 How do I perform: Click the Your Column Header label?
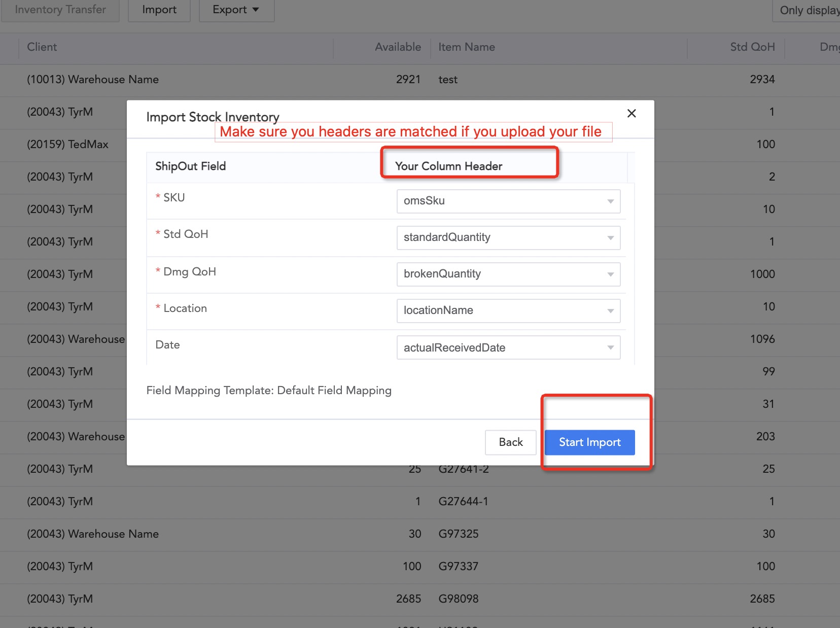448,166
